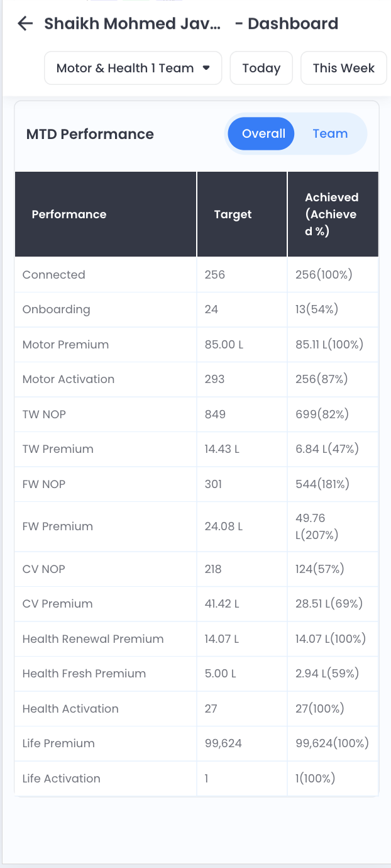
Task: Select the This Week filter button
Action: pos(343,68)
